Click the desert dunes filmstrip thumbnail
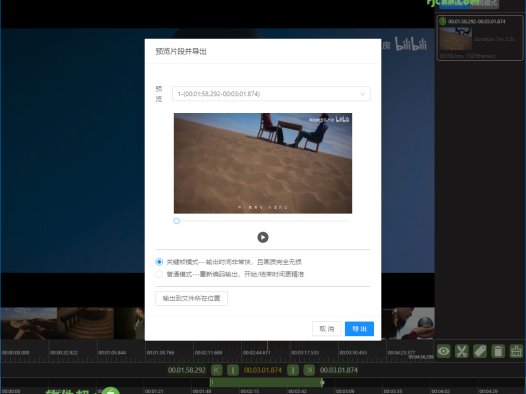The width and height of the screenshot is (526, 394). pyautogui.click(x=29, y=324)
